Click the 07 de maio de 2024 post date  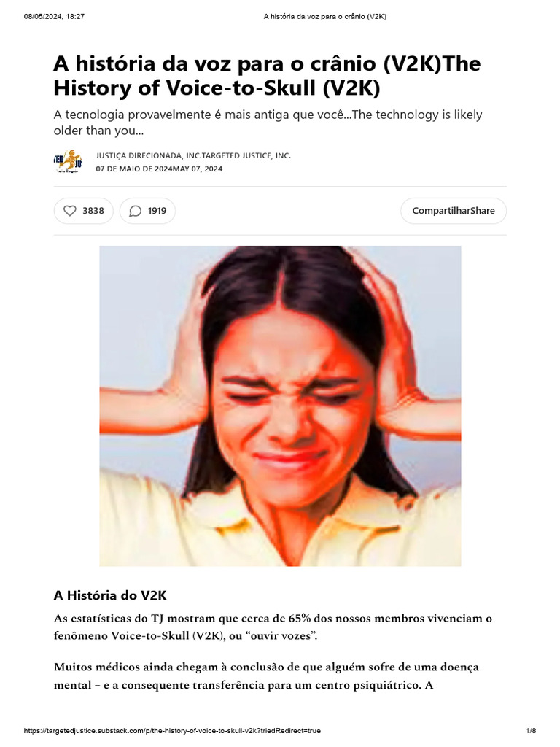click(x=134, y=169)
